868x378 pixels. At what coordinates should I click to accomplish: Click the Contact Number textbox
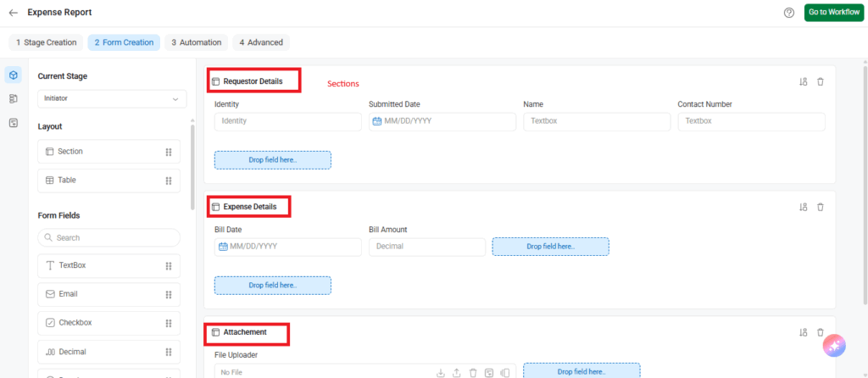coord(751,121)
